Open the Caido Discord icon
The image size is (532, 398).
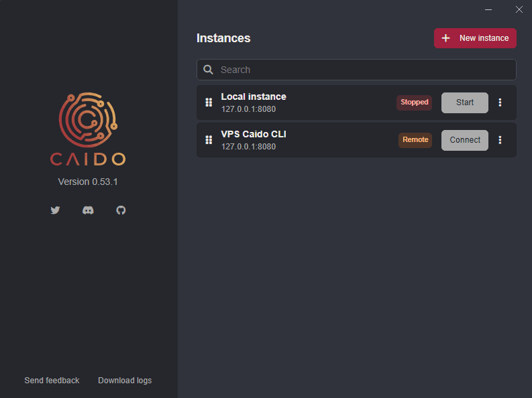pos(88,210)
